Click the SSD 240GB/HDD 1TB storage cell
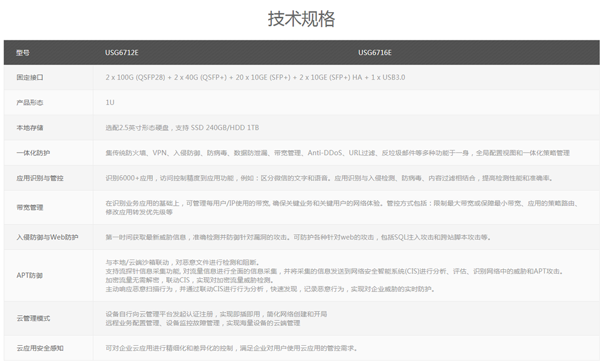 [181, 127]
